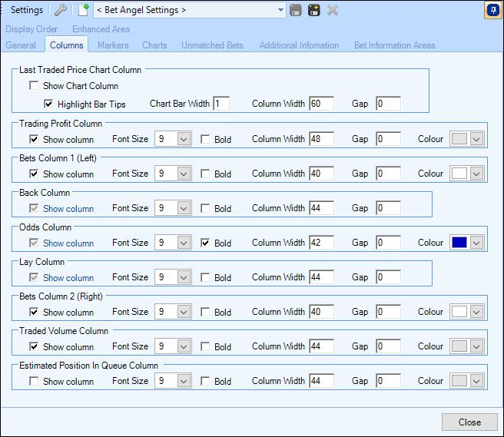Click the Back Column Width input field

[321, 208]
